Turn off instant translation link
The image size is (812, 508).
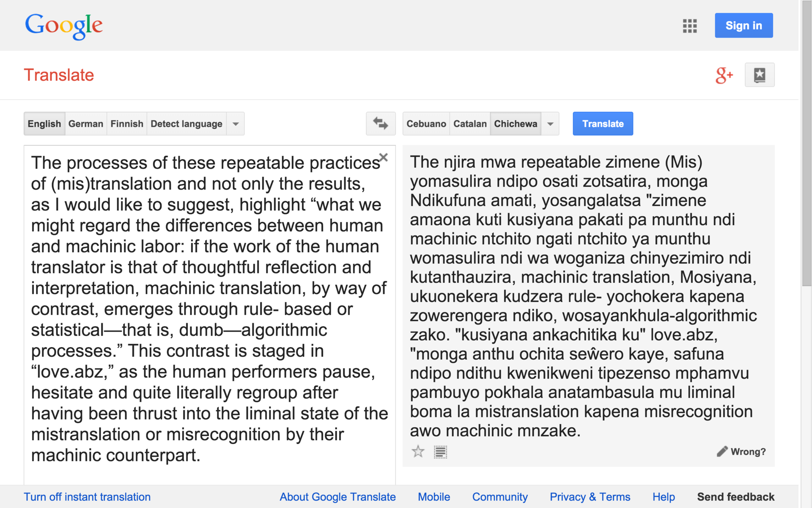coord(87,497)
